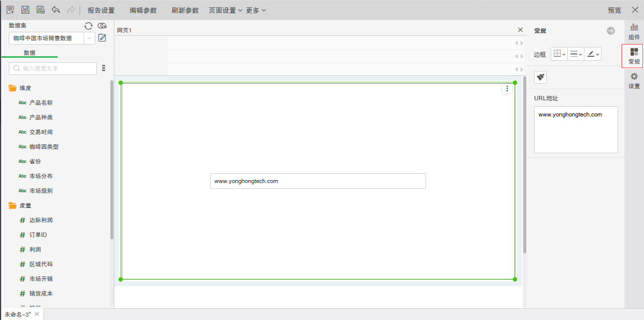
Task: Select the 网页1 tab above the canvas
Action: point(123,30)
